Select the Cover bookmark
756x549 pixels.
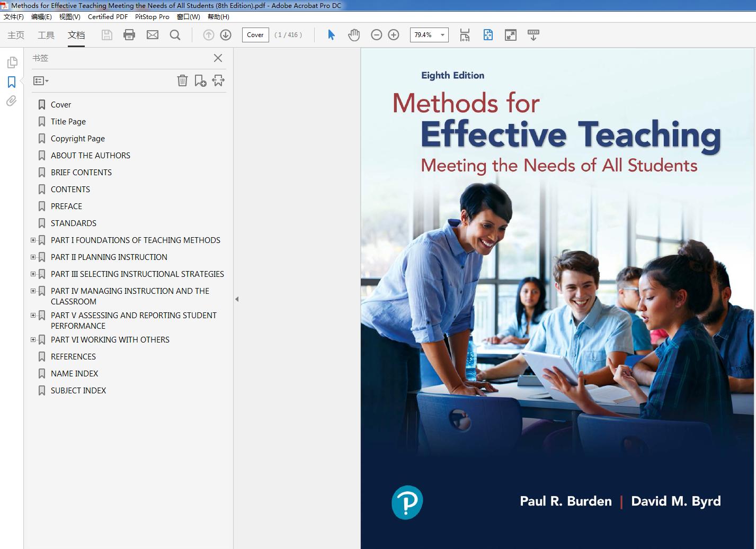tap(61, 105)
